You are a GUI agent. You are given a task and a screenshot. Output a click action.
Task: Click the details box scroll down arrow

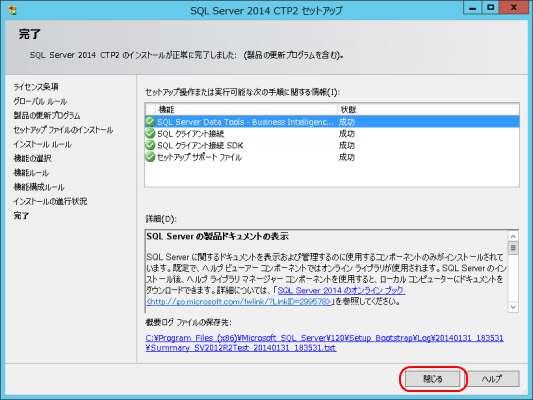tap(513, 307)
